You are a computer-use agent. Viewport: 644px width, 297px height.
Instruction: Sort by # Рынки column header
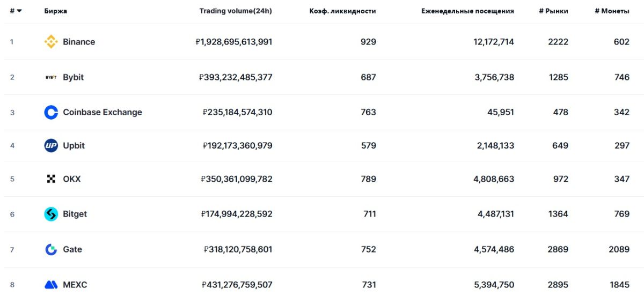coord(553,11)
